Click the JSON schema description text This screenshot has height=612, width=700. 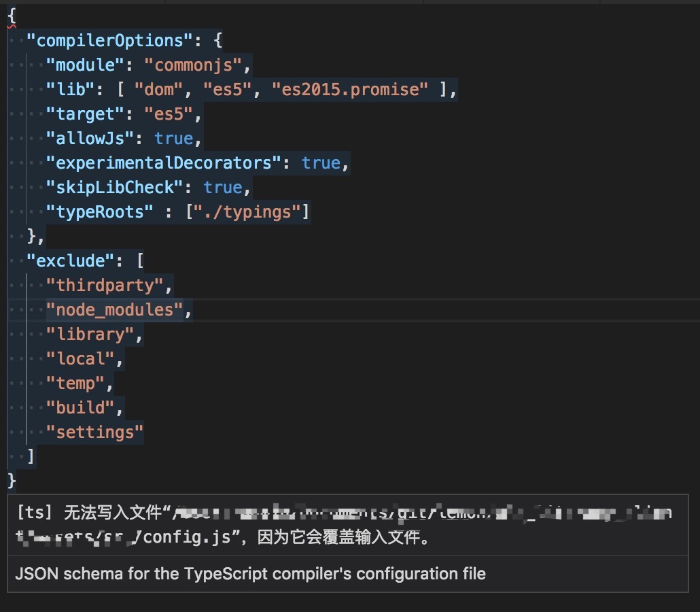click(x=250, y=574)
